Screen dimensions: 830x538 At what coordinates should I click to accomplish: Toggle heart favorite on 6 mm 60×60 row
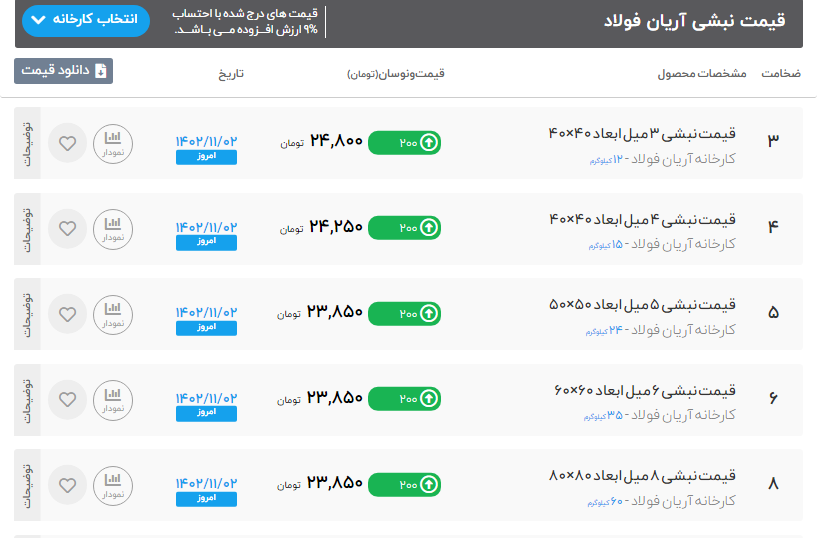coord(67,400)
